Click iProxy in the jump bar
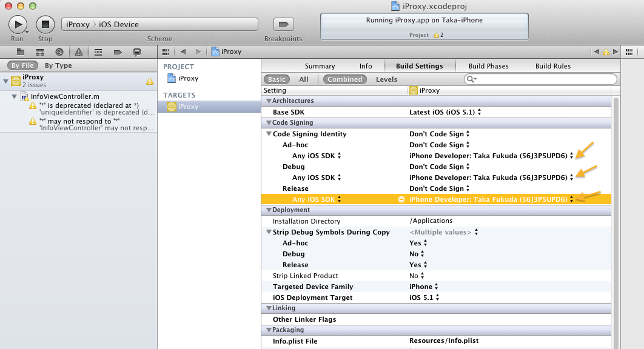The height and width of the screenshot is (349, 644). tap(226, 52)
